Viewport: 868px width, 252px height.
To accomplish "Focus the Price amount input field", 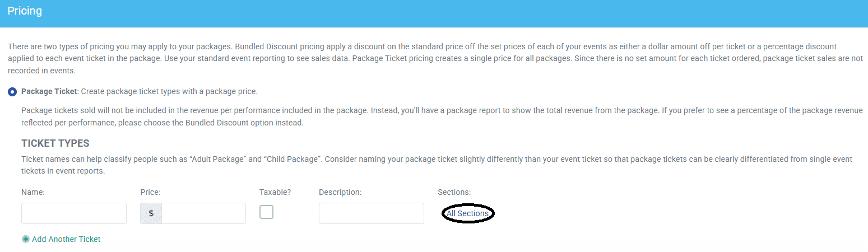I will tap(204, 213).
